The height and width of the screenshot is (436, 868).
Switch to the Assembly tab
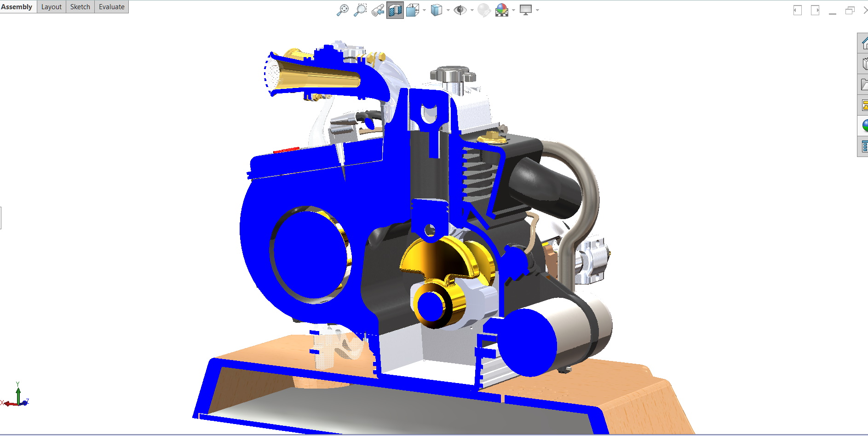point(17,7)
